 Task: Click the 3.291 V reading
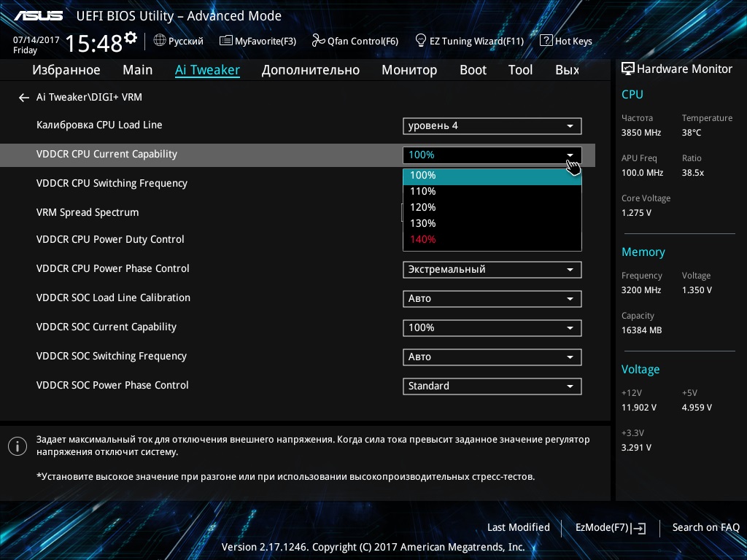pyautogui.click(x=636, y=448)
